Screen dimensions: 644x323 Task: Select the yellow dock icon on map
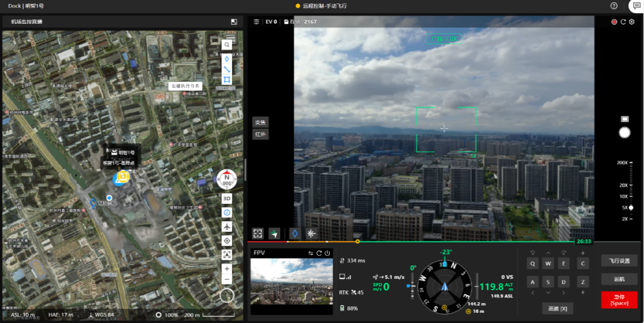[123, 176]
